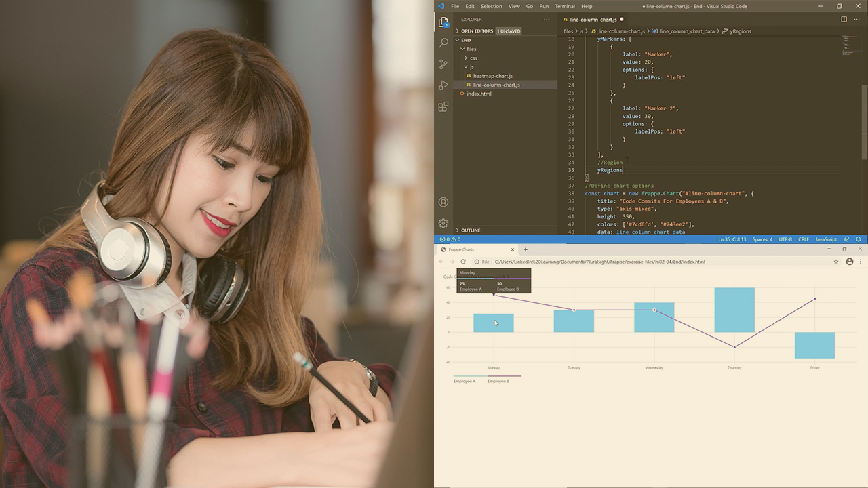Reload the Frappe Charts browser page
The height and width of the screenshot is (488, 868).
(x=463, y=262)
